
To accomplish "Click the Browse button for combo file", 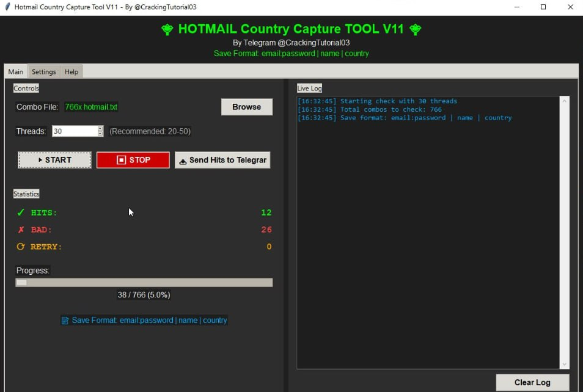I will click(x=246, y=107).
